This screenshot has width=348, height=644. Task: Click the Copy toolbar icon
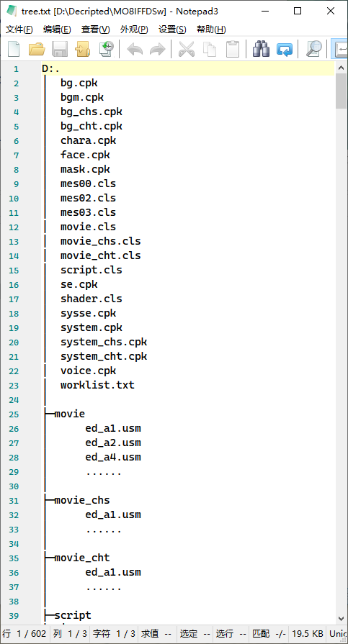[210, 49]
